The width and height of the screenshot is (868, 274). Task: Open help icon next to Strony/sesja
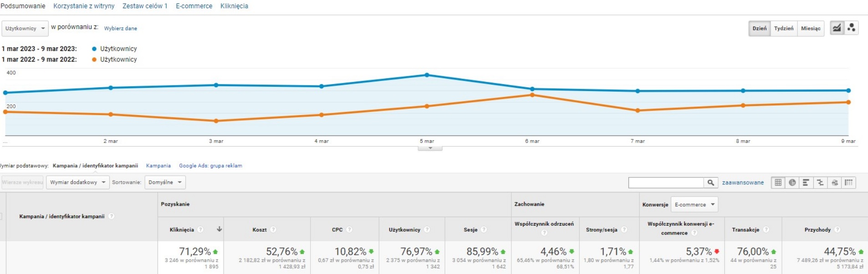click(624, 229)
